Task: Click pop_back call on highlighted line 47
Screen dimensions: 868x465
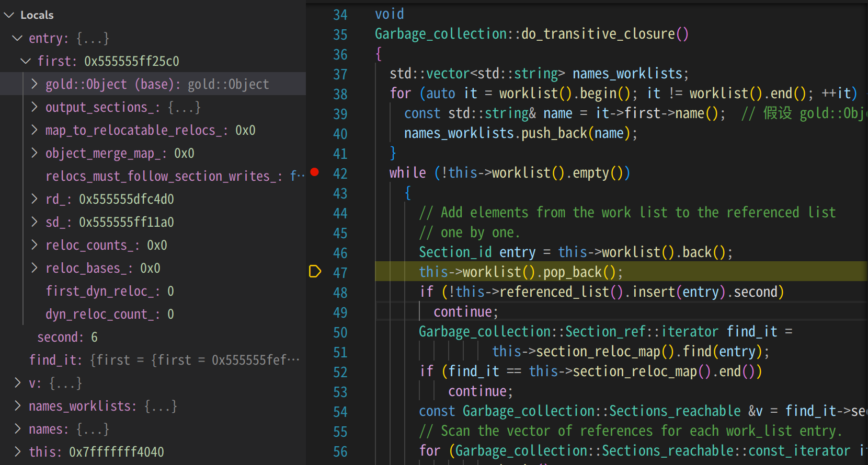Action: pyautogui.click(x=573, y=272)
